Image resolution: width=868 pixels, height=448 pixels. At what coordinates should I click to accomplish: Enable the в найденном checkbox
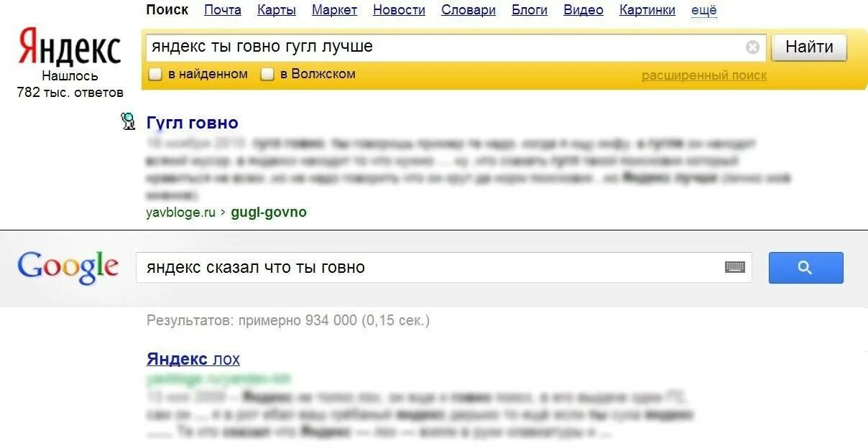tap(154, 74)
